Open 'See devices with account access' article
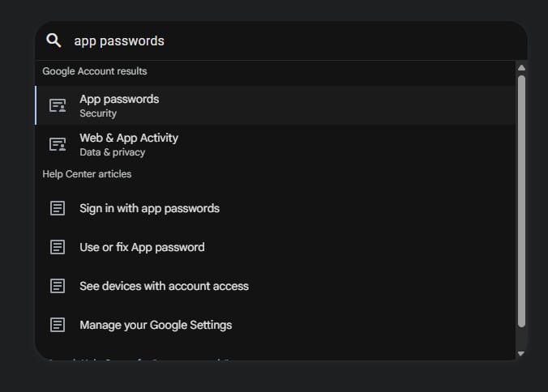Viewport: 548px width, 392px height. 276,286
